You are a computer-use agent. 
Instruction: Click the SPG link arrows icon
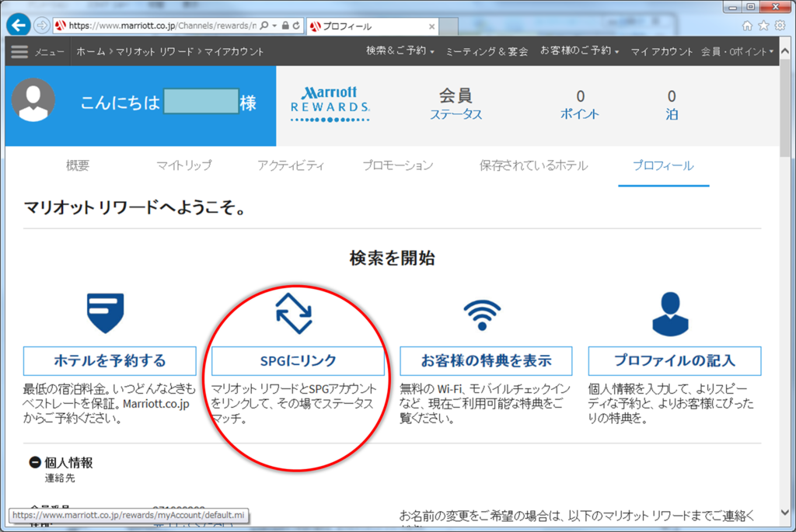[294, 314]
